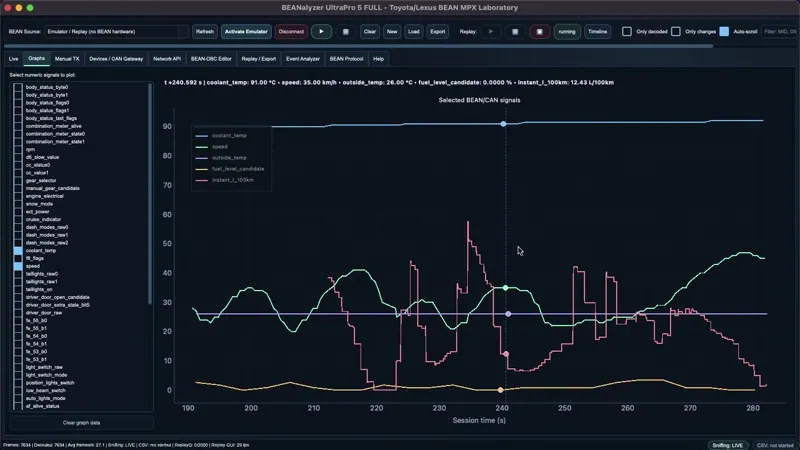Image resolution: width=800 pixels, height=450 pixels.
Task: Click the coolant_temp cursor marker dot
Action: tap(503, 124)
